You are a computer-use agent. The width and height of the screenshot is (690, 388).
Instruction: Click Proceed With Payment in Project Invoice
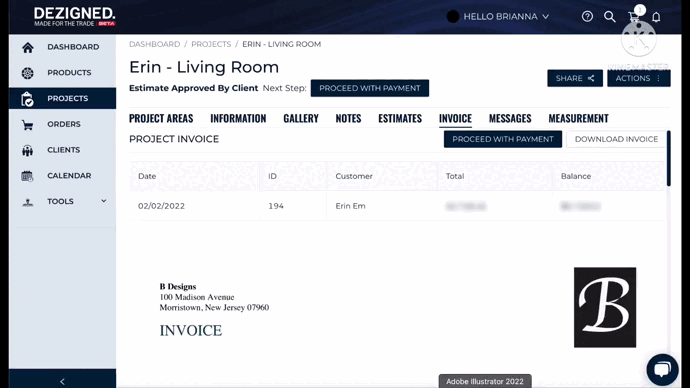tap(503, 139)
